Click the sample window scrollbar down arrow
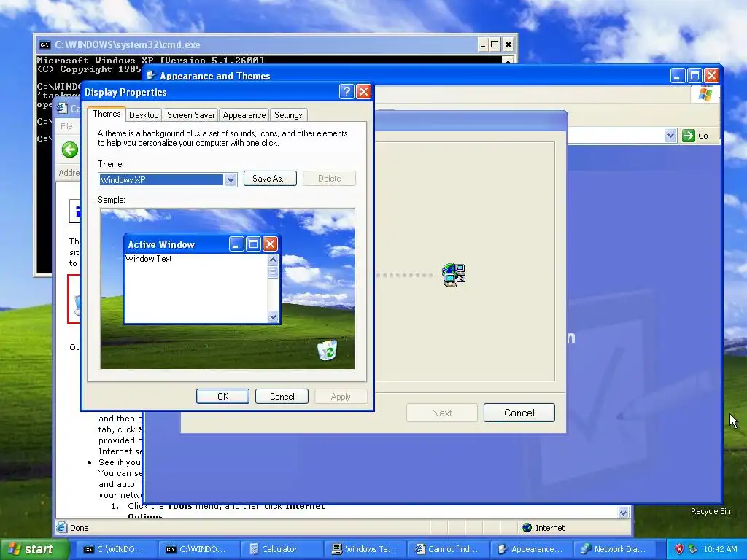Image resolution: width=747 pixels, height=560 pixels. click(273, 316)
